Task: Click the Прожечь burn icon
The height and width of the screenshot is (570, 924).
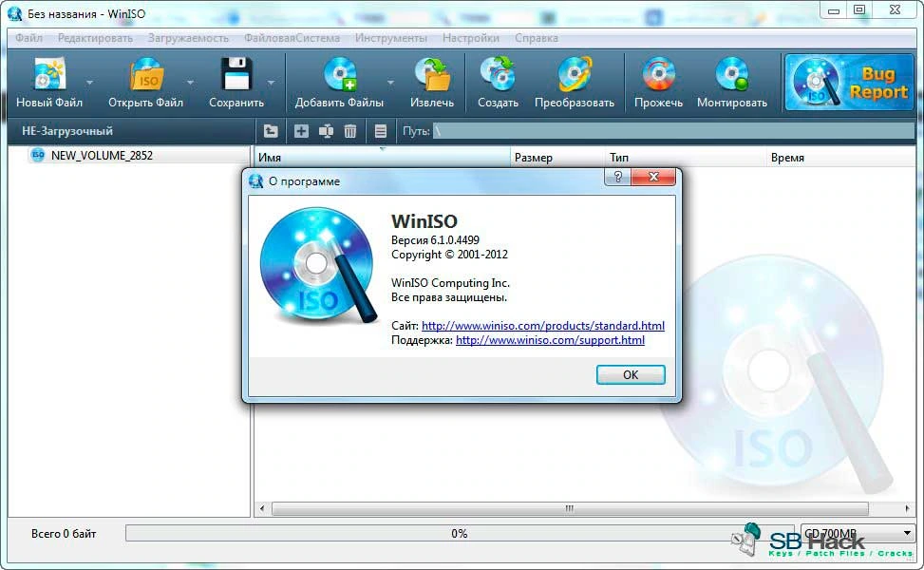Action: click(x=658, y=74)
